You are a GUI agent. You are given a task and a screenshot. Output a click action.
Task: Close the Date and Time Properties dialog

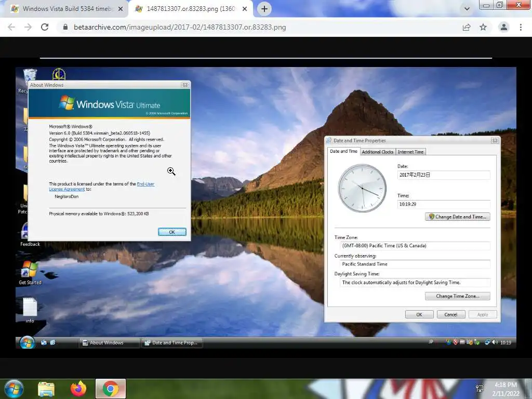[495, 140]
